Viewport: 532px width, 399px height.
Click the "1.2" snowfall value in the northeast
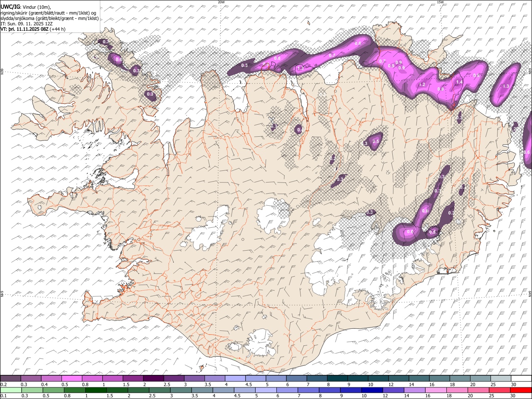tap(422, 84)
